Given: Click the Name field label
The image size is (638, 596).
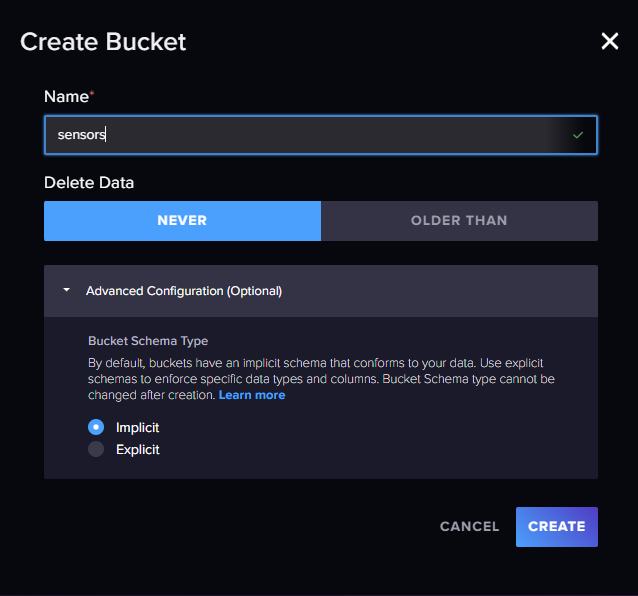Looking at the screenshot, I should click(66, 97).
